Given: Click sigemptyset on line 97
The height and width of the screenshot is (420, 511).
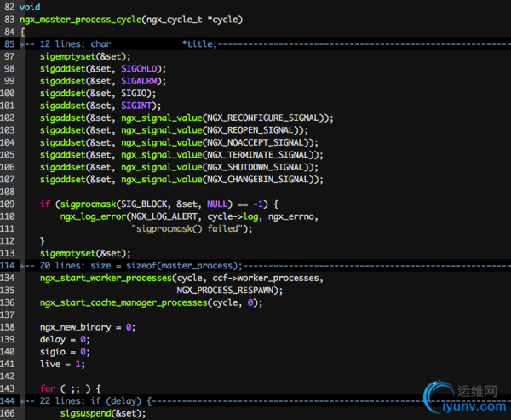Looking at the screenshot, I should 68,57.
